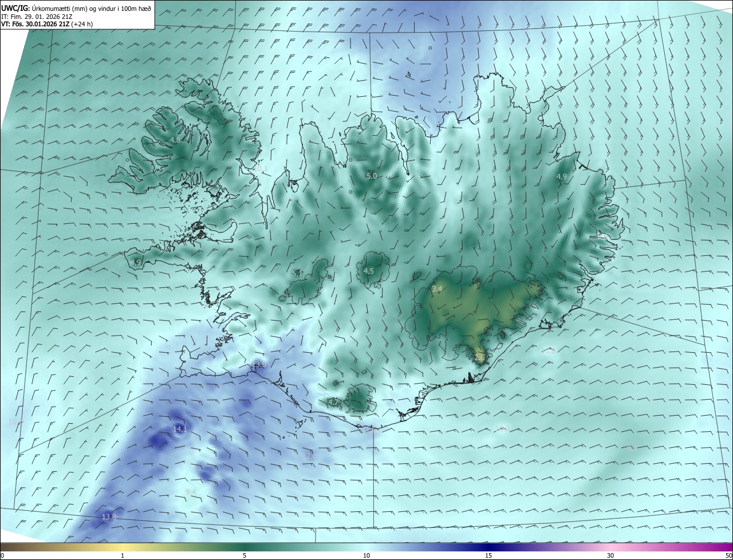Click the 15 tick on the color scale
This screenshot has width=733, height=560.
[488, 555]
